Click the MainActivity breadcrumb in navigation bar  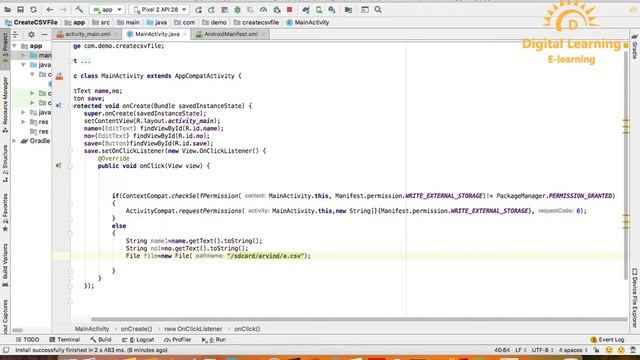coord(308,22)
